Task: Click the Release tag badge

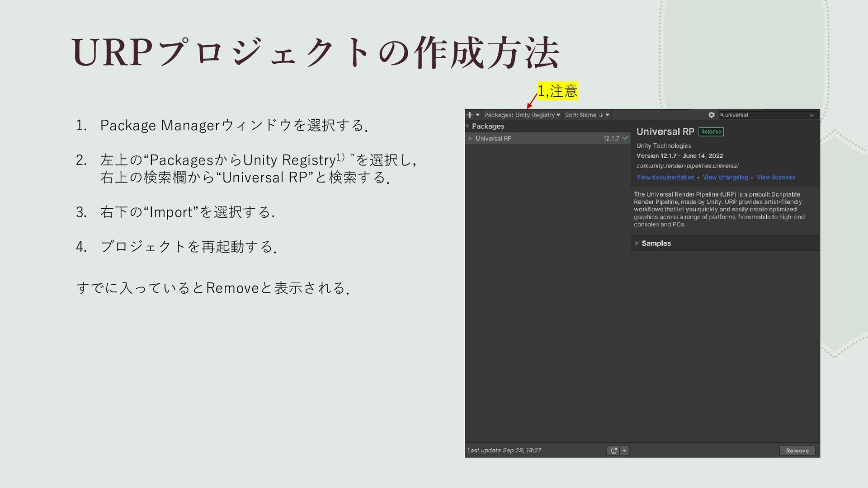Action: [x=711, y=132]
